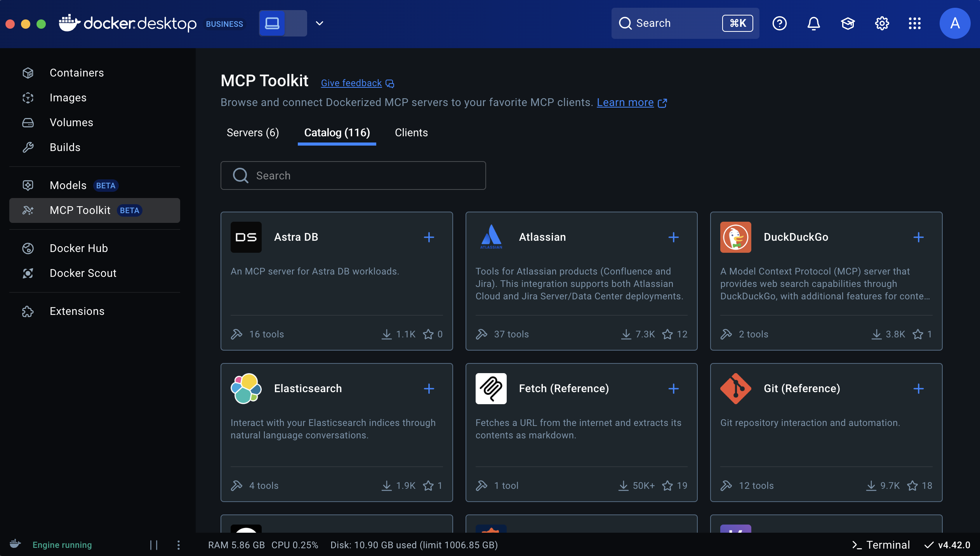Image resolution: width=980 pixels, height=556 pixels.
Task: Switch to the Clients tab
Action: click(x=411, y=133)
